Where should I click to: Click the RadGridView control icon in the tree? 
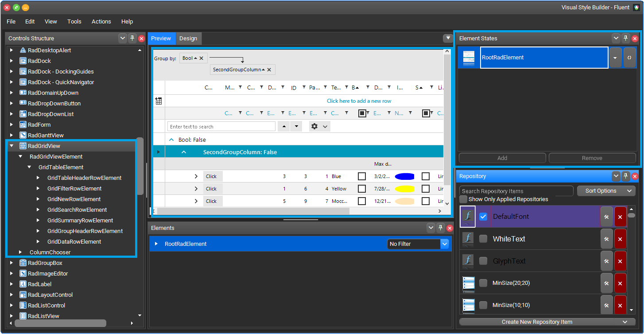point(23,146)
